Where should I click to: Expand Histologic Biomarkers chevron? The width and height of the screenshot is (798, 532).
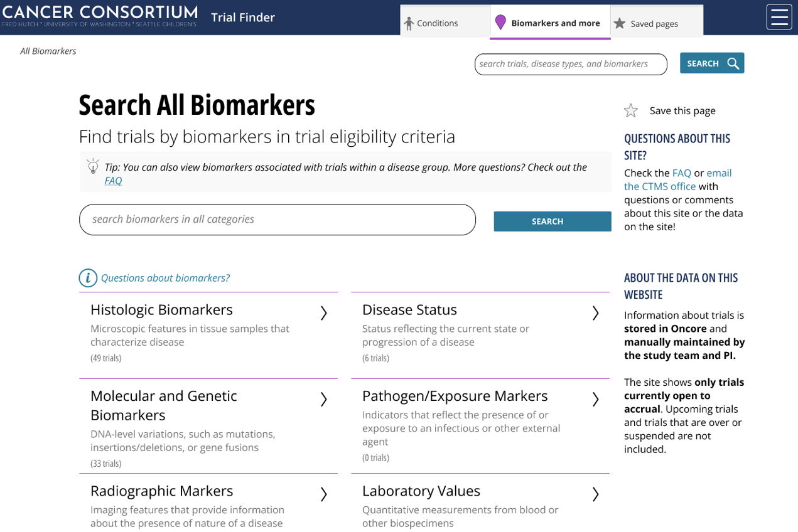(x=323, y=313)
